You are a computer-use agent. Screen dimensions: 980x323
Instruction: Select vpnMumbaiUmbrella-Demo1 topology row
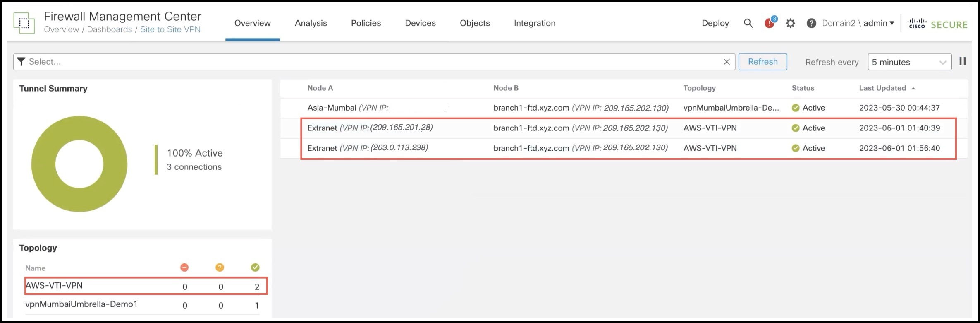pos(142,305)
